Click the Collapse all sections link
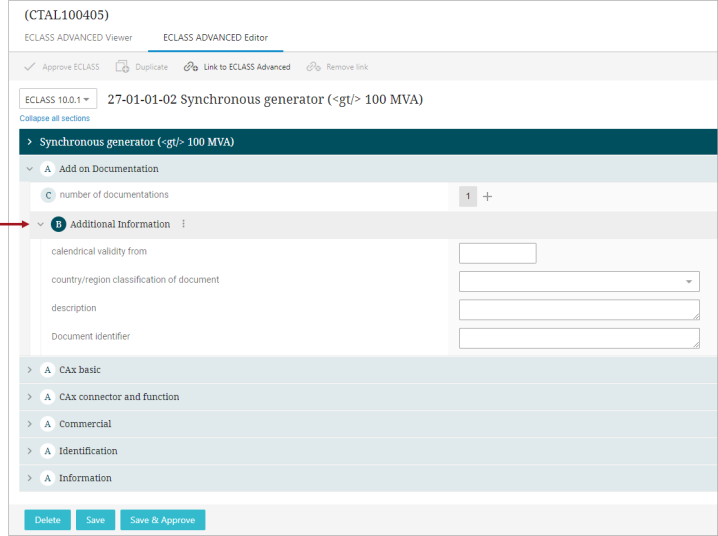This screenshot has width=718, height=536. (54, 118)
